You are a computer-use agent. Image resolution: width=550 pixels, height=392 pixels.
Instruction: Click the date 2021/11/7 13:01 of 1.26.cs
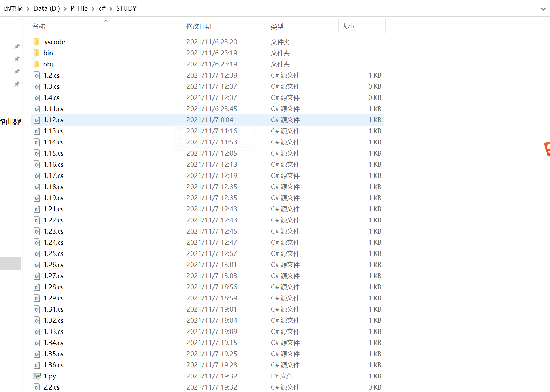pyautogui.click(x=212, y=265)
